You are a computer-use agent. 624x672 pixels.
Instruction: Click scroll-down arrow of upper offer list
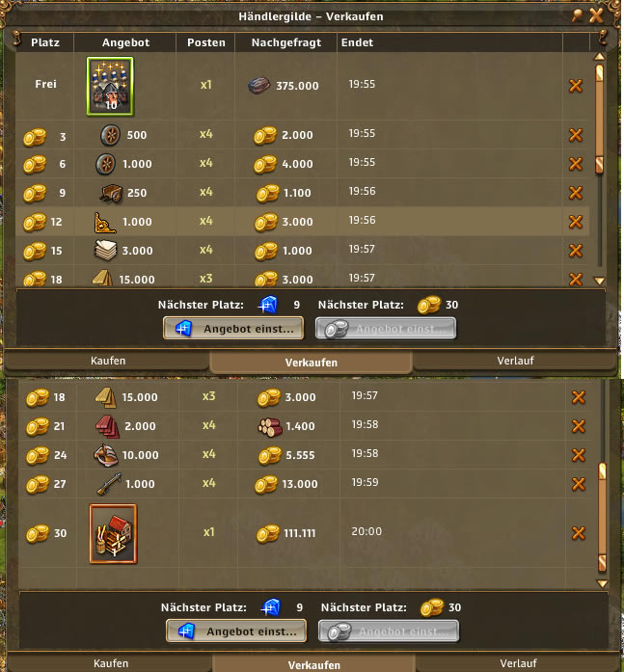click(x=600, y=282)
